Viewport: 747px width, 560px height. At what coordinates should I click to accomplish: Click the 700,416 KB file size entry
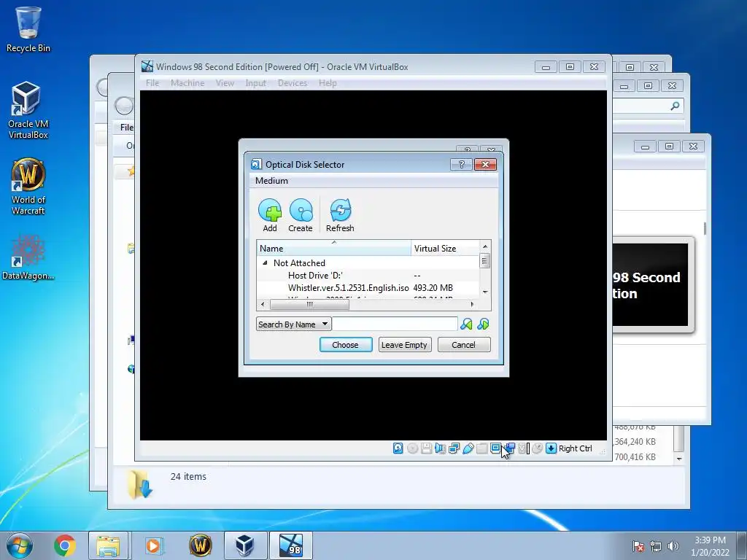tap(635, 456)
